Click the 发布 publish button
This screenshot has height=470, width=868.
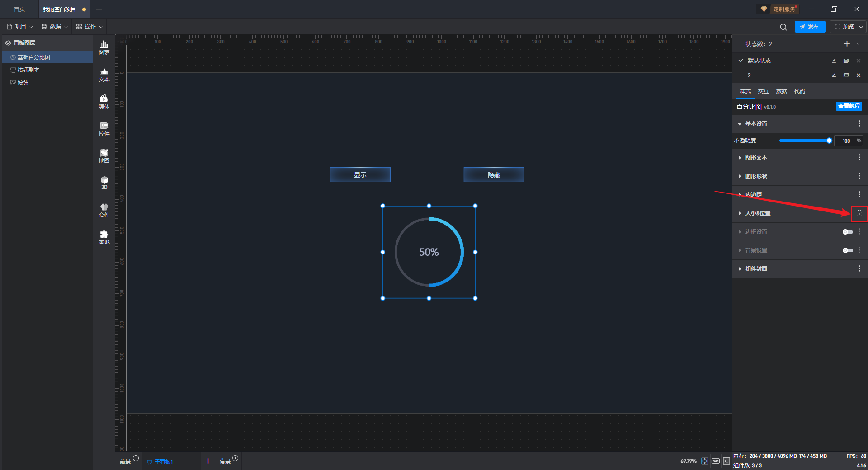point(810,27)
